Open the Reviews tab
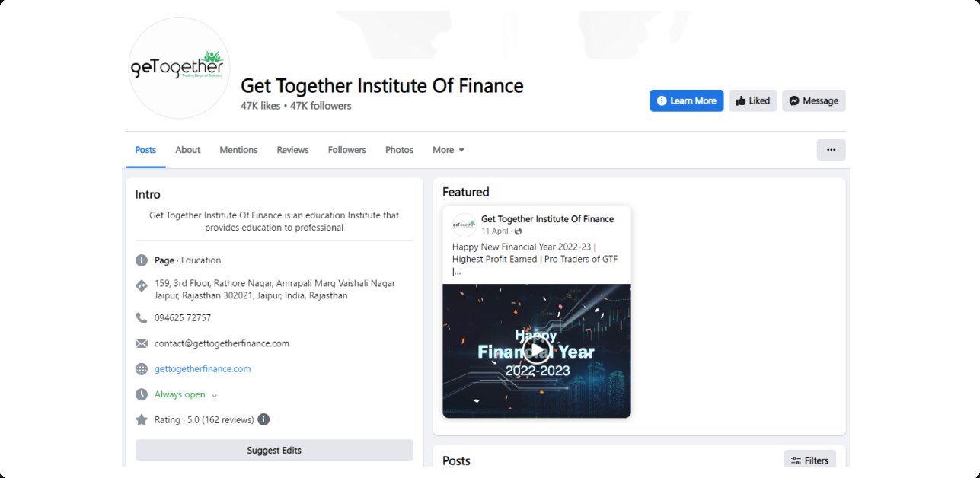 pyautogui.click(x=292, y=150)
